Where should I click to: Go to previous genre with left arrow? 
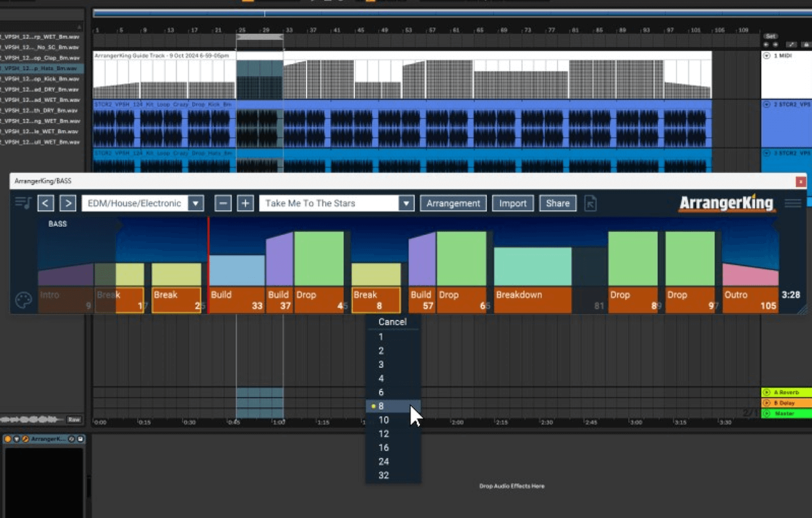pos(46,203)
